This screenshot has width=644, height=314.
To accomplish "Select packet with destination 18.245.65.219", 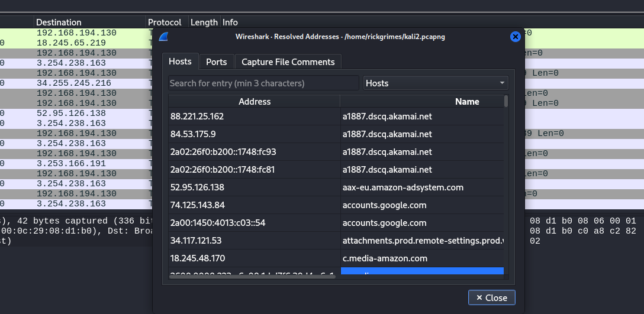I will click(x=71, y=43).
